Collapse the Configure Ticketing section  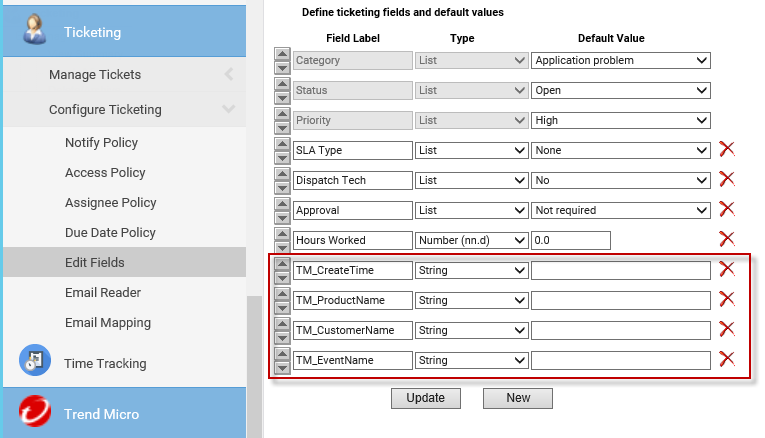tap(229, 109)
